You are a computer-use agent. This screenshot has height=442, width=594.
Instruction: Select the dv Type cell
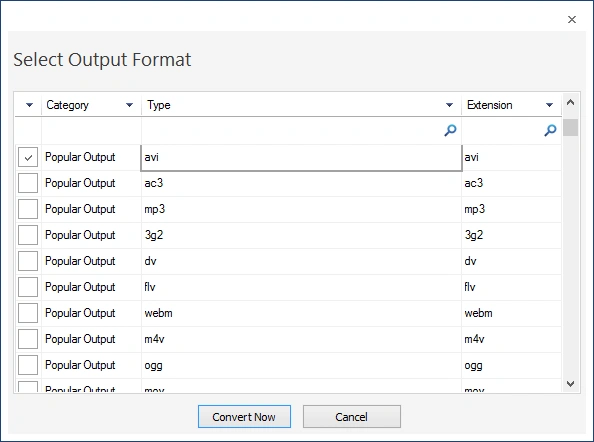coord(301,261)
